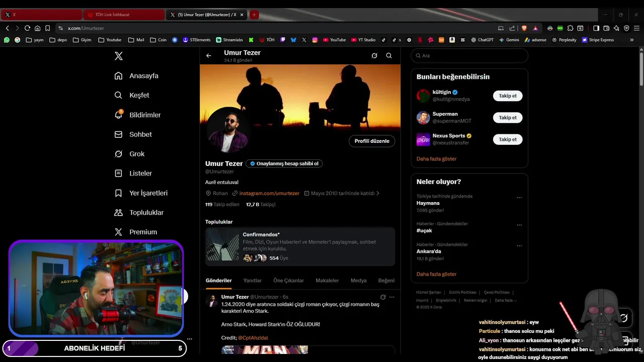Open the @CptAhzidal mention link
The width and height of the screenshot is (644, 362).
[x=253, y=338]
